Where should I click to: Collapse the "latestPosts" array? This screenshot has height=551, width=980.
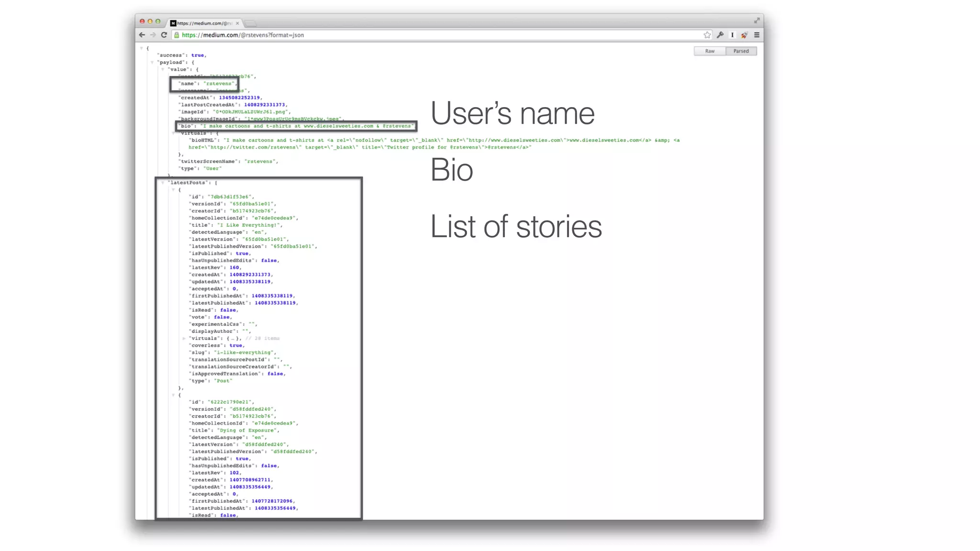163,183
